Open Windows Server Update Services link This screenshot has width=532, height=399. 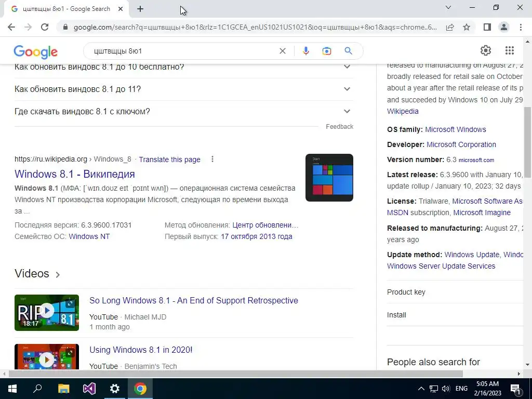441,267
